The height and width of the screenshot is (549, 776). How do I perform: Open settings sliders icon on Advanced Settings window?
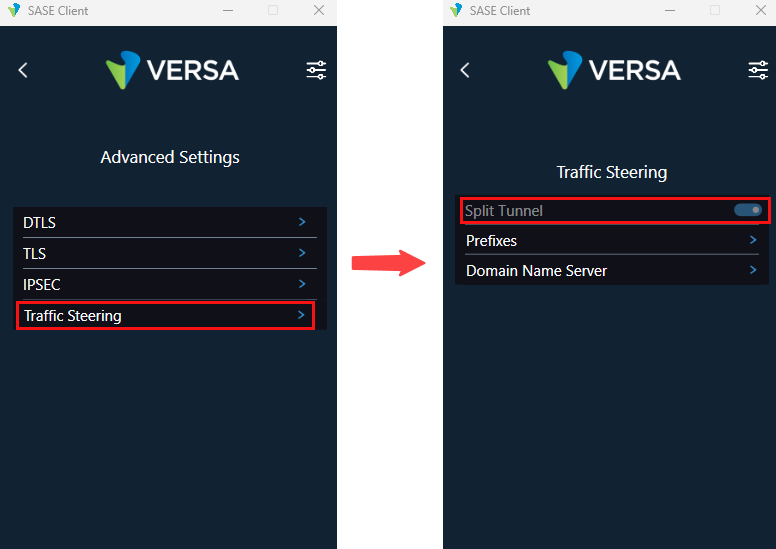(x=316, y=70)
